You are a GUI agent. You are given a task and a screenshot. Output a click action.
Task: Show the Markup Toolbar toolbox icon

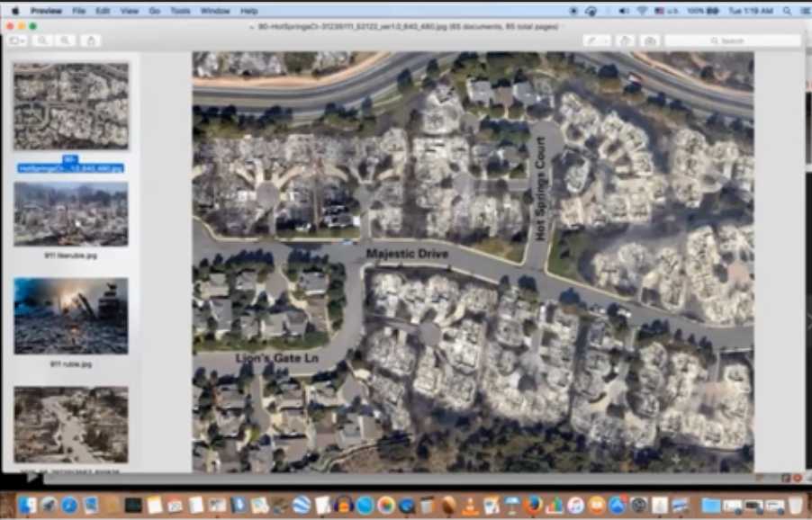coord(650,41)
